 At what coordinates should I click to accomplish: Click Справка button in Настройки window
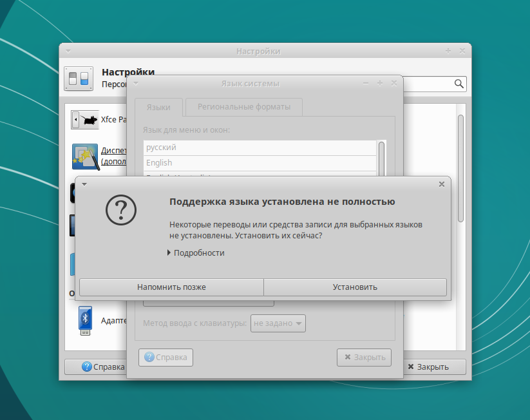tap(96, 367)
